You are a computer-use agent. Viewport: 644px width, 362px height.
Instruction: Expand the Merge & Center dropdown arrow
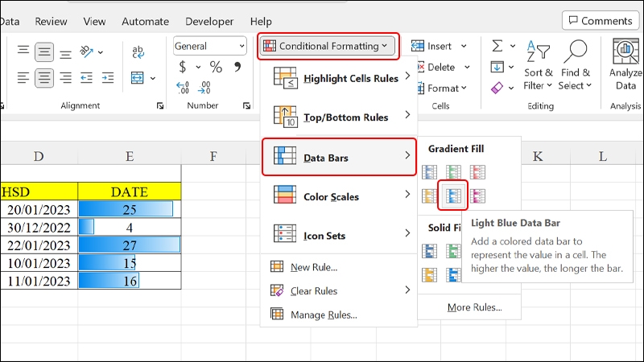[153, 78]
